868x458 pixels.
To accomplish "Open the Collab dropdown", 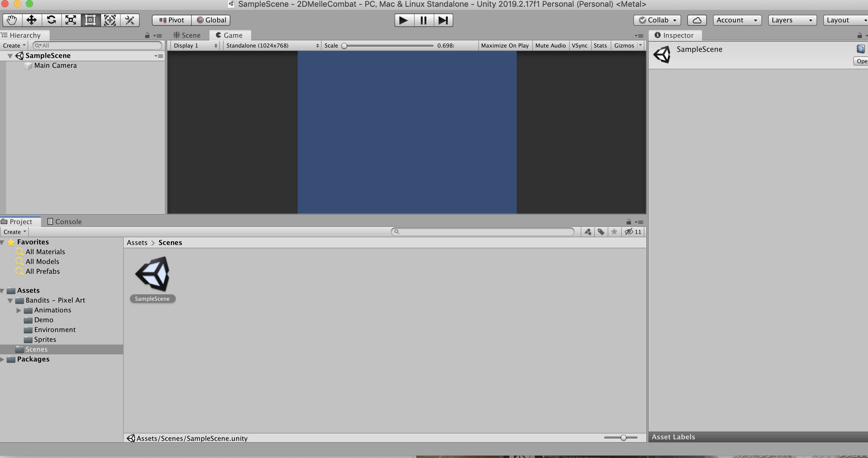I will (x=657, y=20).
